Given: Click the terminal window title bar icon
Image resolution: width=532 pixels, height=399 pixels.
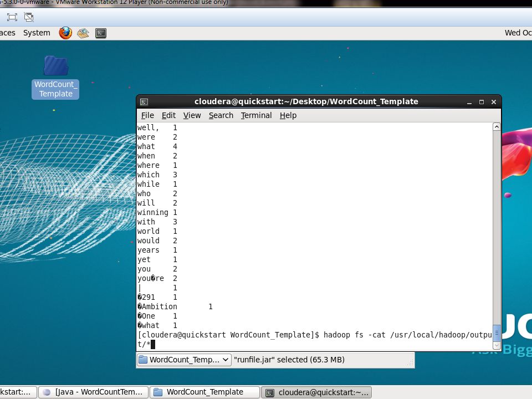Looking at the screenshot, I should tap(144, 102).
